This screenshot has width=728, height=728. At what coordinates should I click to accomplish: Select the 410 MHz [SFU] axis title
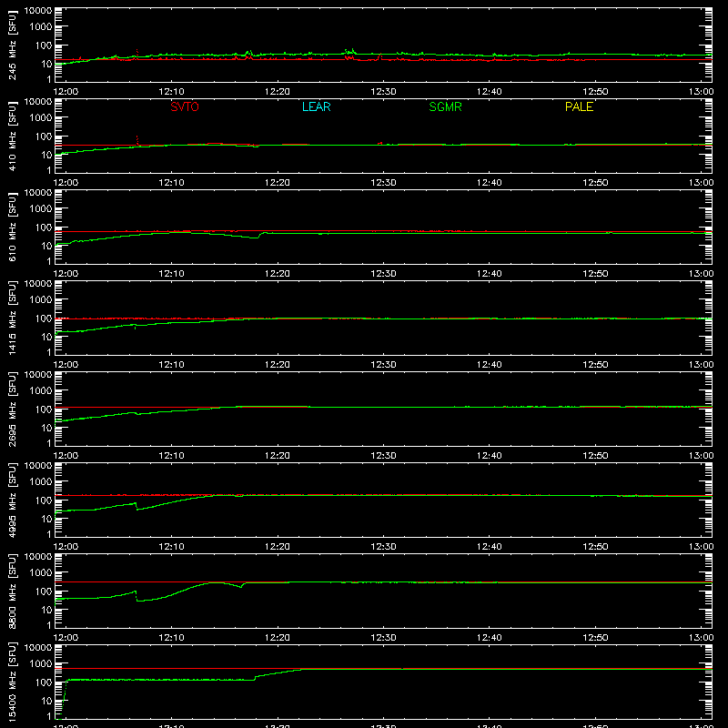point(12,136)
